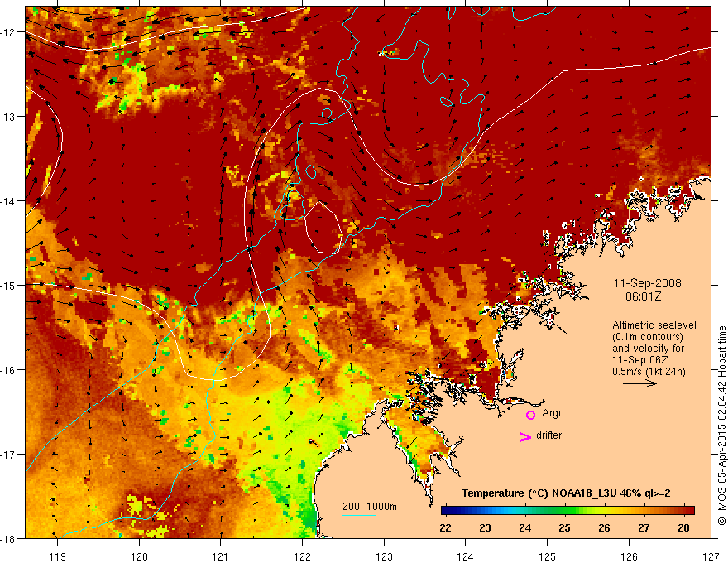The width and height of the screenshot is (728, 563).
Task: Click the latitude axis label -16
Action: (8, 370)
